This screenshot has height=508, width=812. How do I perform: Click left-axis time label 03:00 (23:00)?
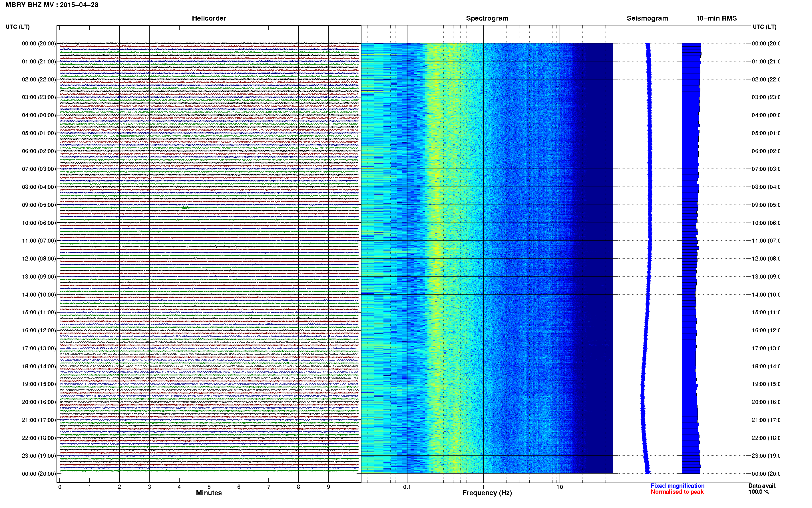coord(39,97)
